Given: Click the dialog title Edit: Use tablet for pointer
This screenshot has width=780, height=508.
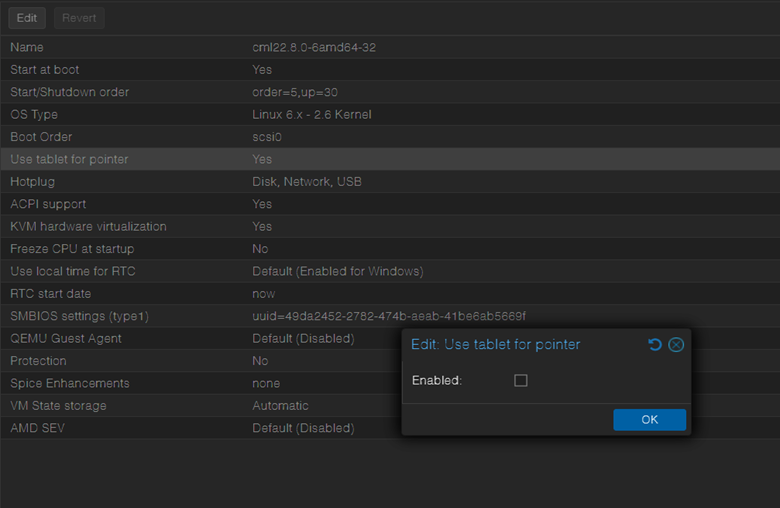Looking at the screenshot, I should (495, 344).
